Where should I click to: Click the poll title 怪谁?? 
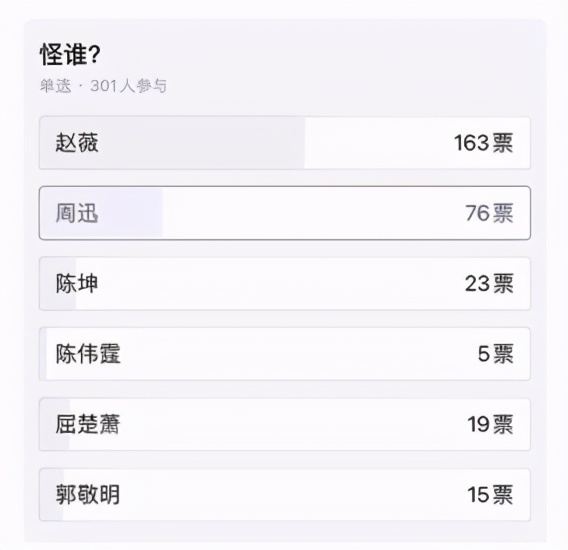[x=70, y=55]
